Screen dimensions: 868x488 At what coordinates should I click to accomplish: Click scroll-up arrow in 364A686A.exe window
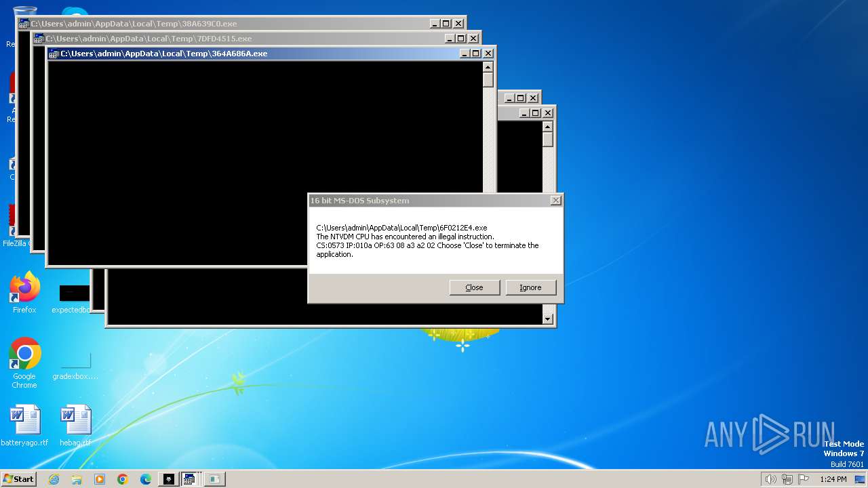(488, 66)
